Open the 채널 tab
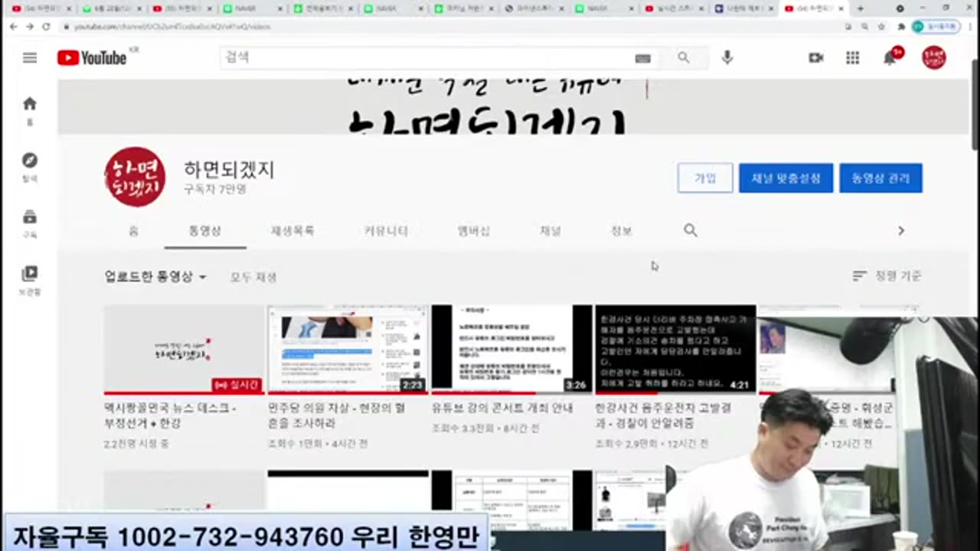This screenshot has height=551, width=980. click(x=550, y=230)
